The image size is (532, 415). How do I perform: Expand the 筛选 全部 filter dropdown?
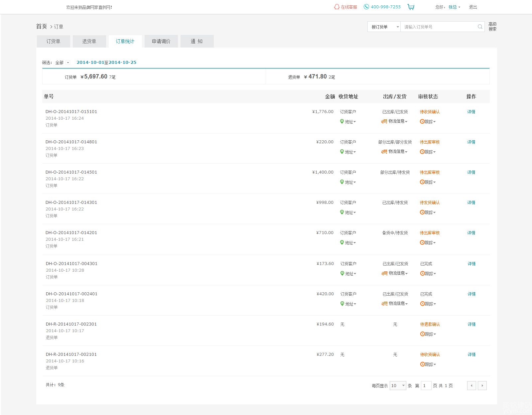coord(68,63)
